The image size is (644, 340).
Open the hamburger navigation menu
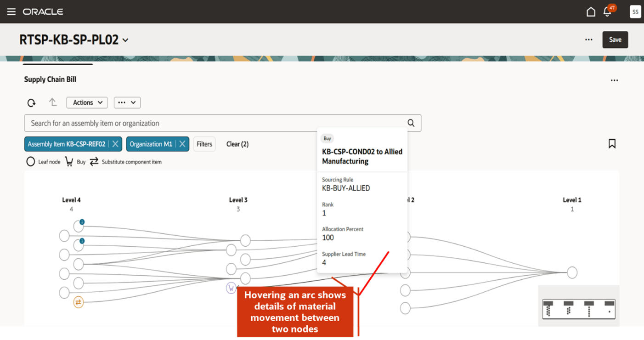pyautogui.click(x=11, y=11)
